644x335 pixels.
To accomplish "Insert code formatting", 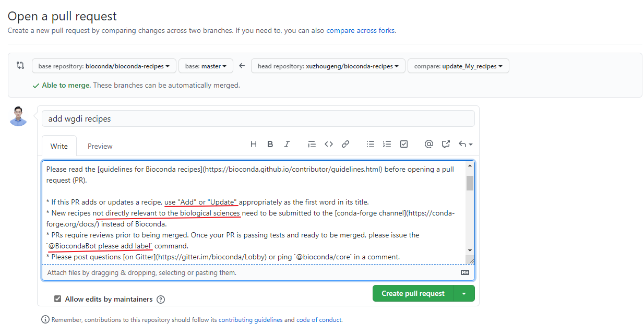I will pos(328,144).
